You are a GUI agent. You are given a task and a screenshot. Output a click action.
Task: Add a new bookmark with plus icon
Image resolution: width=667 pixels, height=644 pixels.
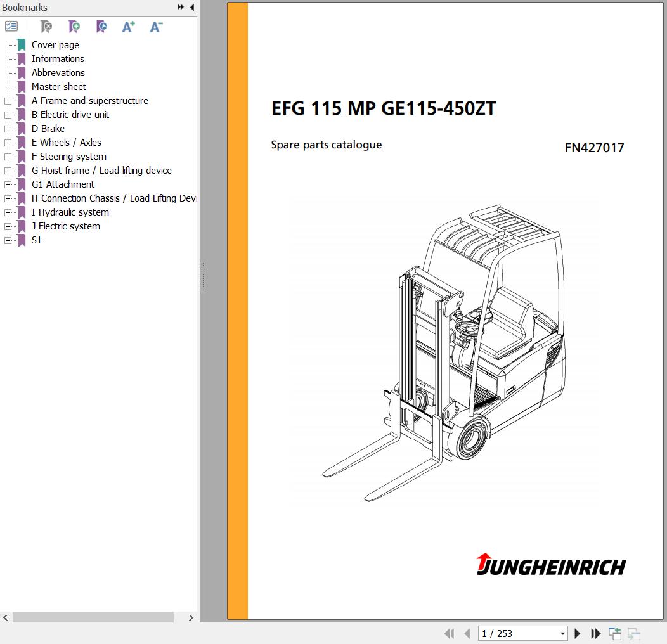74,27
